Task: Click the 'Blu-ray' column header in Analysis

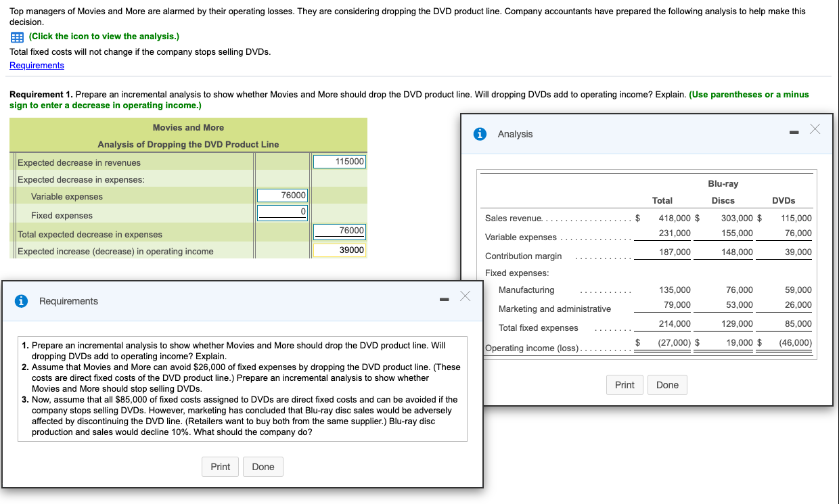Action: [723, 184]
